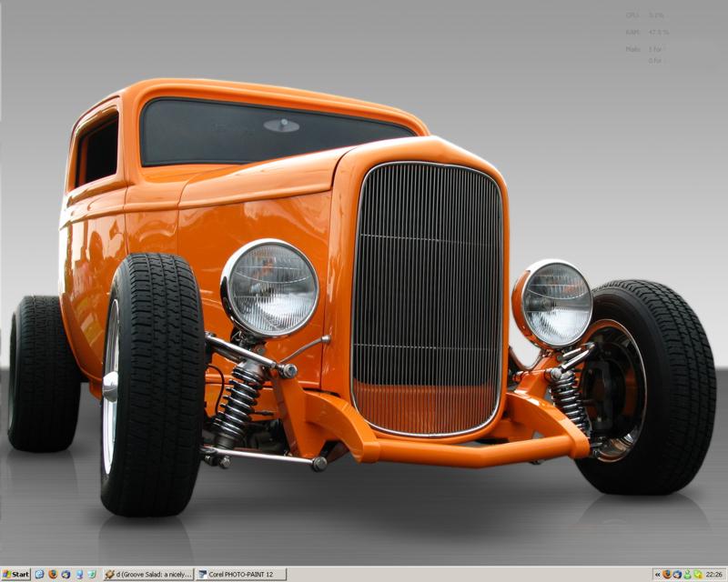
Task: Launch Firefox from the Quick Launch bar
Action: (x=52, y=575)
